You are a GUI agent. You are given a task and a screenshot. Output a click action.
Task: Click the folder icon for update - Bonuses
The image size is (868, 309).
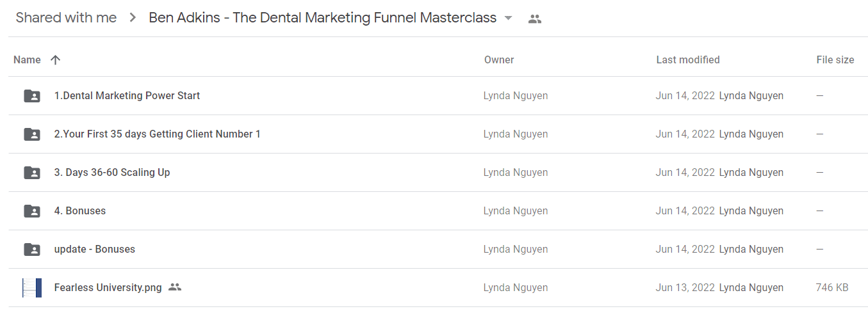pos(32,250)
